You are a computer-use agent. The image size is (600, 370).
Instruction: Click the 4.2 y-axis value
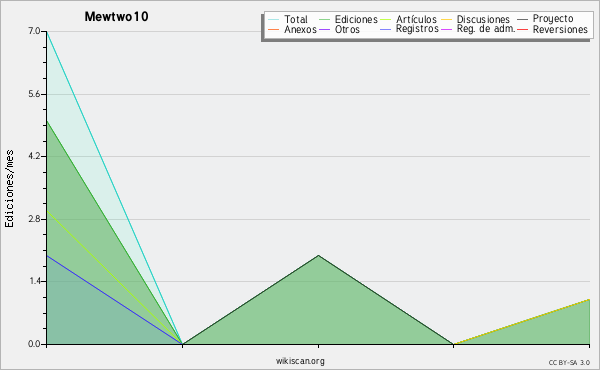pyautogui.click(x=34, y=156)
